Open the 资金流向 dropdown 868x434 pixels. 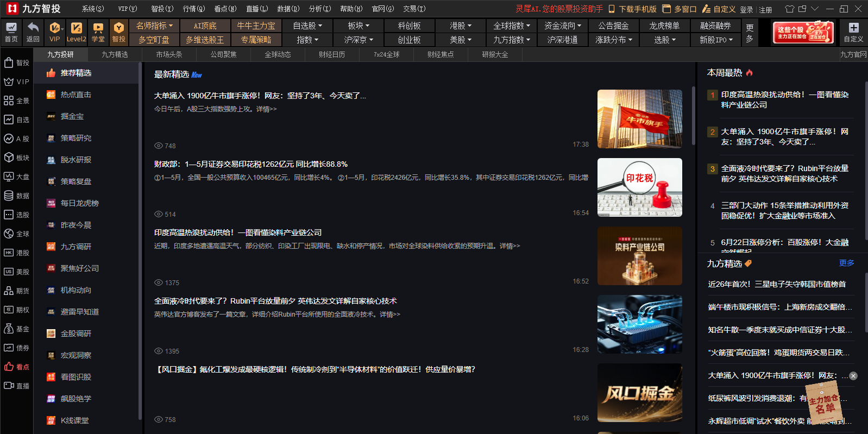click(x=563, y=26)
